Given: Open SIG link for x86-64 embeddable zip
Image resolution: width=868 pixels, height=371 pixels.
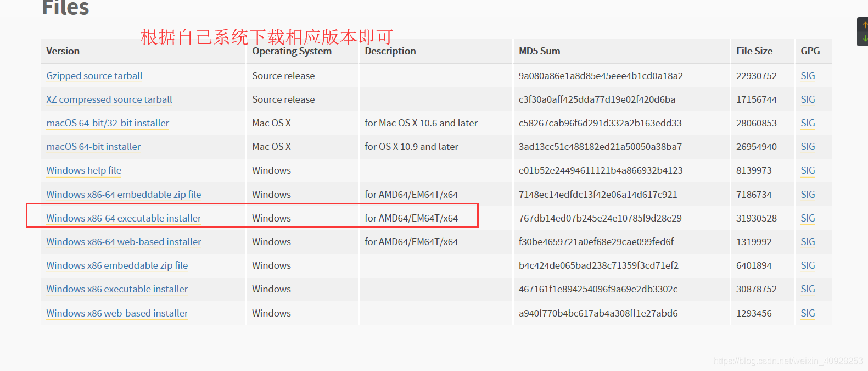Looking at the screenshot, I should (x=808, y=195).
